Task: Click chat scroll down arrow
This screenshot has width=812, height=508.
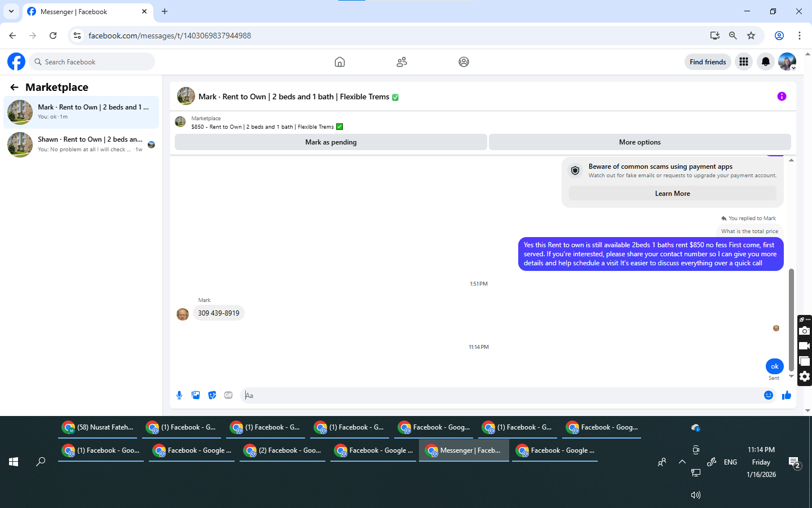Action: point(791,376)
